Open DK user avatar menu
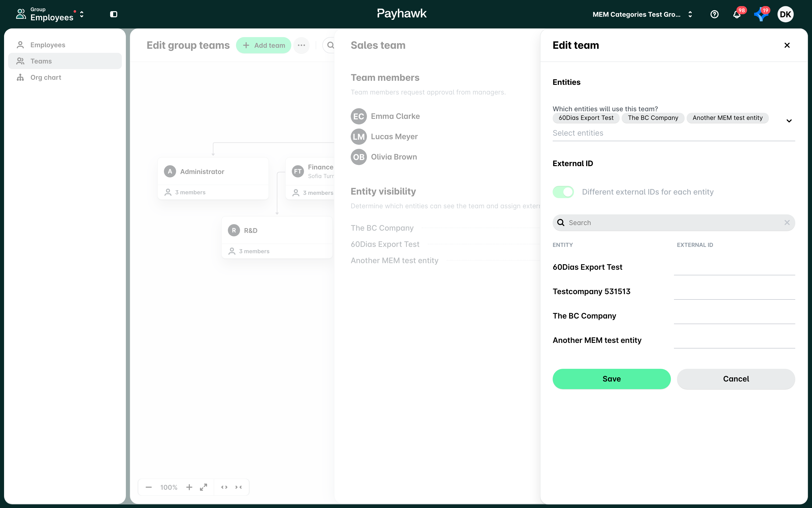 pyautogui.click(x=785, y=14)
